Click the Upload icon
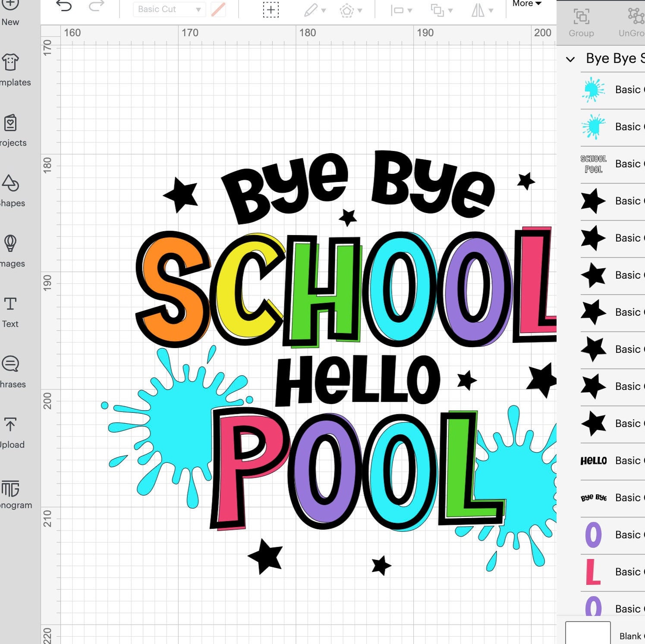 (11, 426)
